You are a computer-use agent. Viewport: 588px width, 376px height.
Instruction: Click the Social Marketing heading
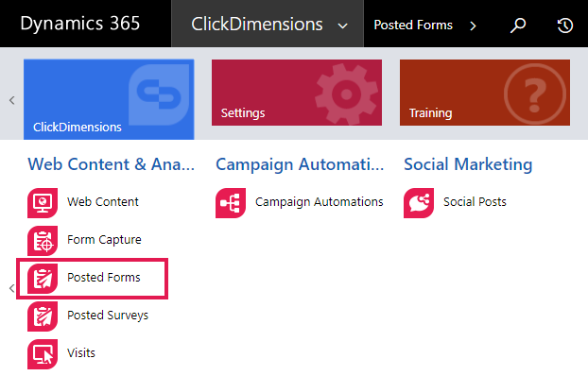[468, 164]
